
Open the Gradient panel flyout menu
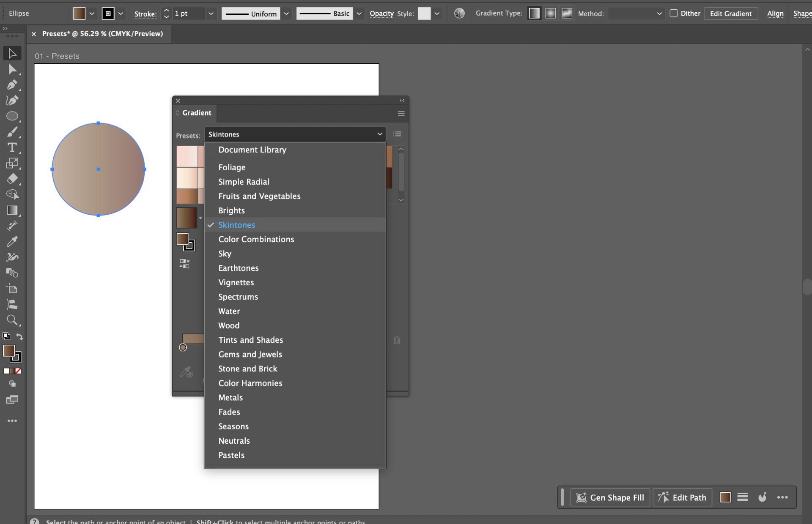pyautogui.click(x=401, y=113)
